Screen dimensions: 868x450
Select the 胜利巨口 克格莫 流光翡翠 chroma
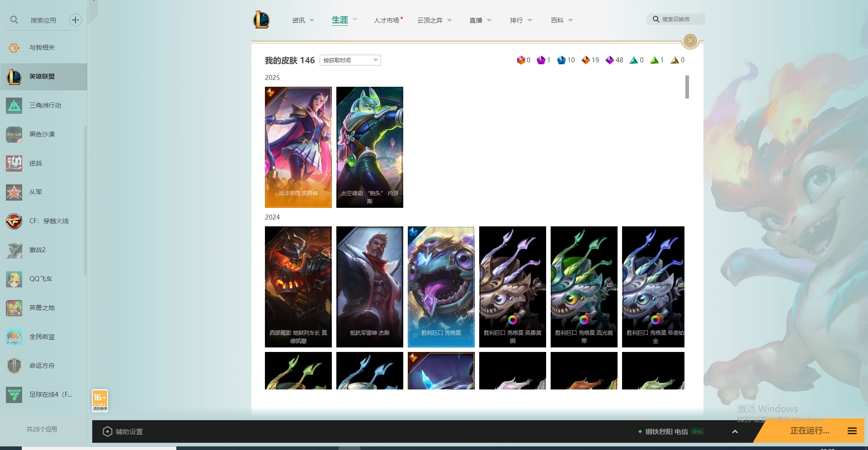584,287
